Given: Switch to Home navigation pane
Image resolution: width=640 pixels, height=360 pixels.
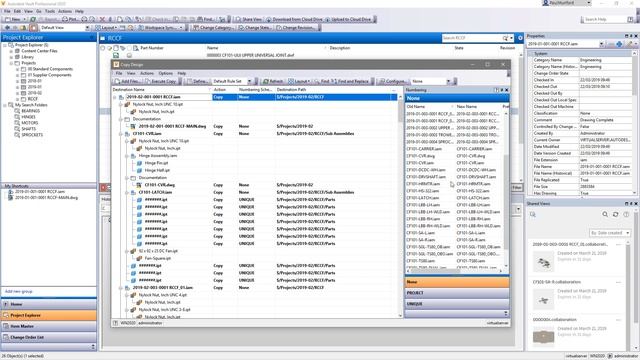Looking at the screenshot, I should [x=49, y=304].
